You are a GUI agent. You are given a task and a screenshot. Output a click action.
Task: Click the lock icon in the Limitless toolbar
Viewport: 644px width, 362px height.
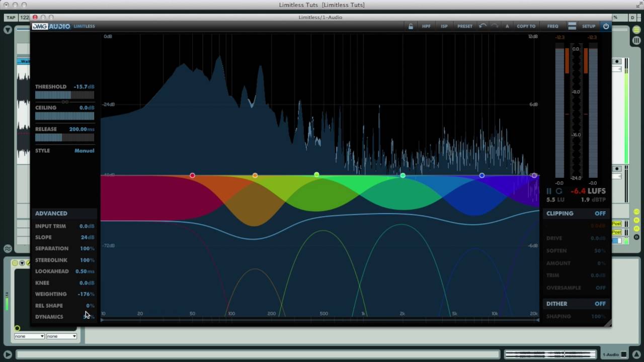click(411, 26)
